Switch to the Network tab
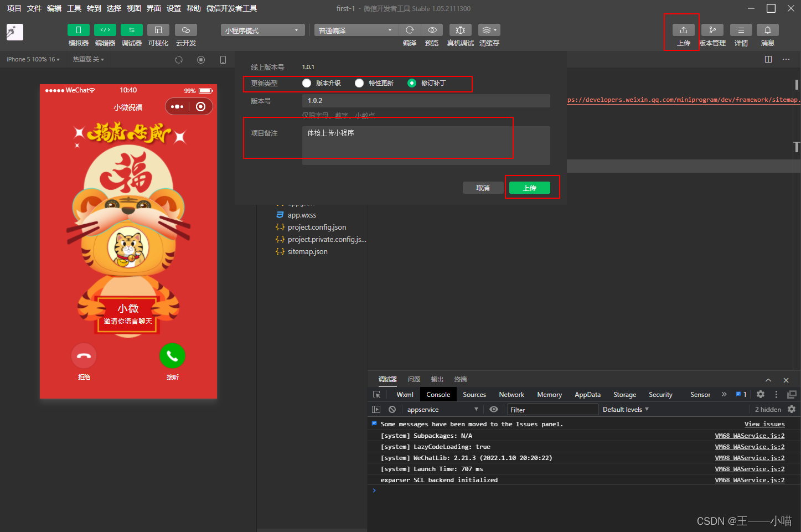The height and width of the screenshot is (532, 801). (511, 395)
